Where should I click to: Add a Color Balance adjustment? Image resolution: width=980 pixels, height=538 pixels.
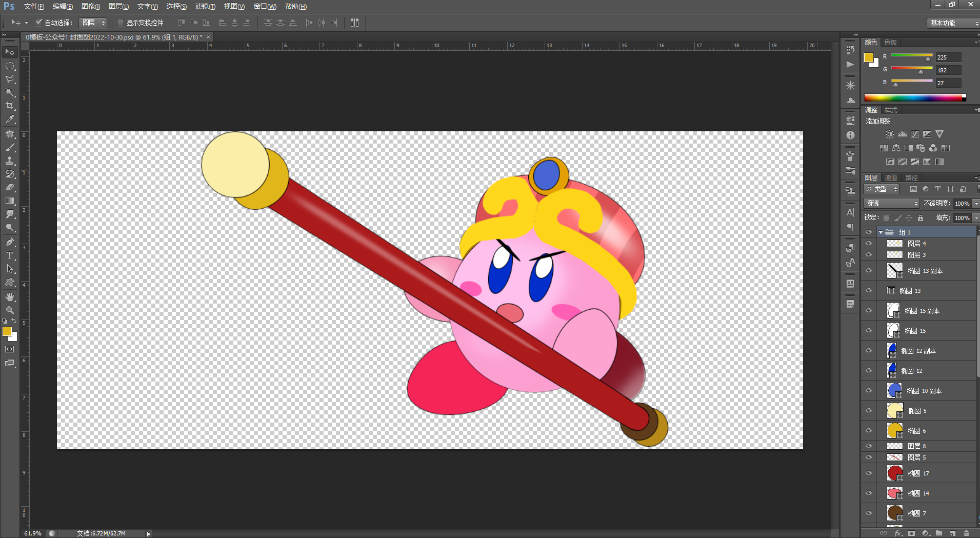pos(896,148)
